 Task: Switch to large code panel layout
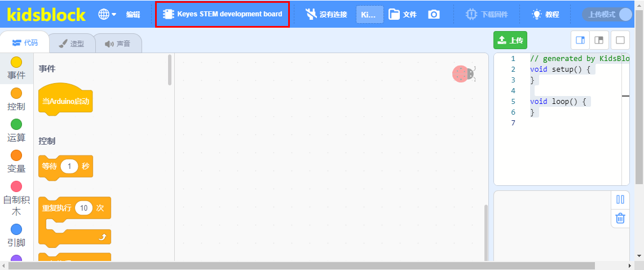click(580, 40)
